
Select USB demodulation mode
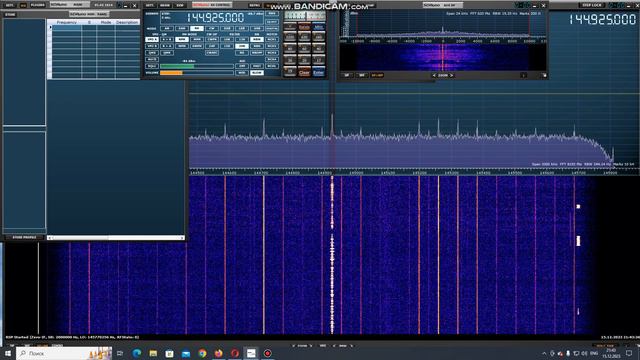point(257,29)
